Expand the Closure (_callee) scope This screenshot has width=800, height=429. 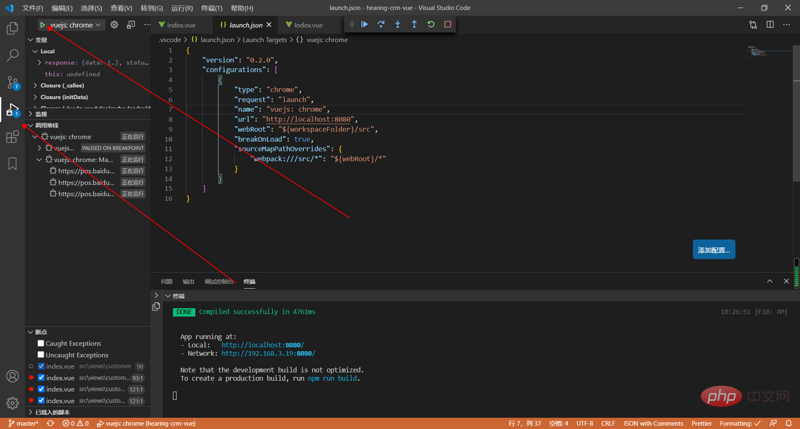point(35,85)
